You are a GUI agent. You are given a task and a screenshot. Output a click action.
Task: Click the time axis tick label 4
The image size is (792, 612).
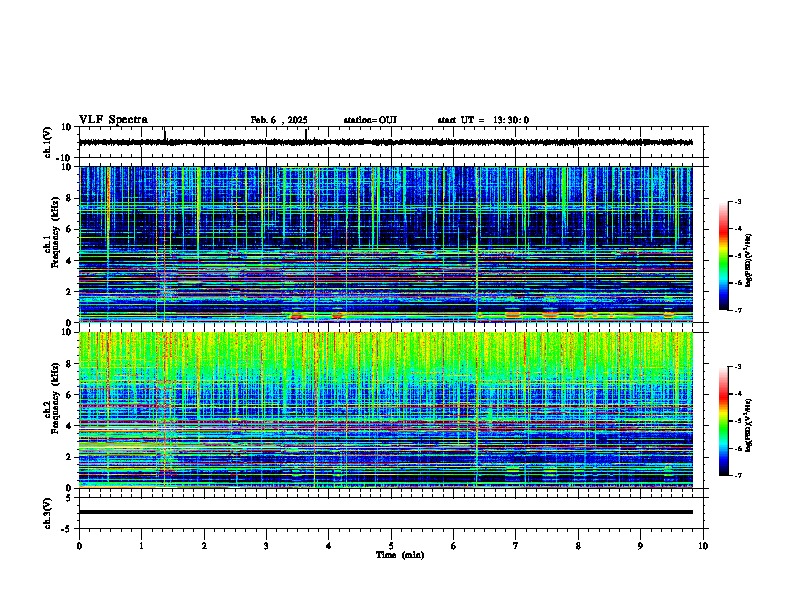[329, 545]
